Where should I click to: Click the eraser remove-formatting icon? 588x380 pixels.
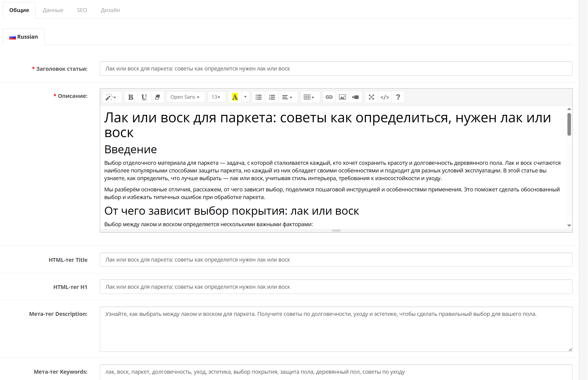click(x=157, y=97)
